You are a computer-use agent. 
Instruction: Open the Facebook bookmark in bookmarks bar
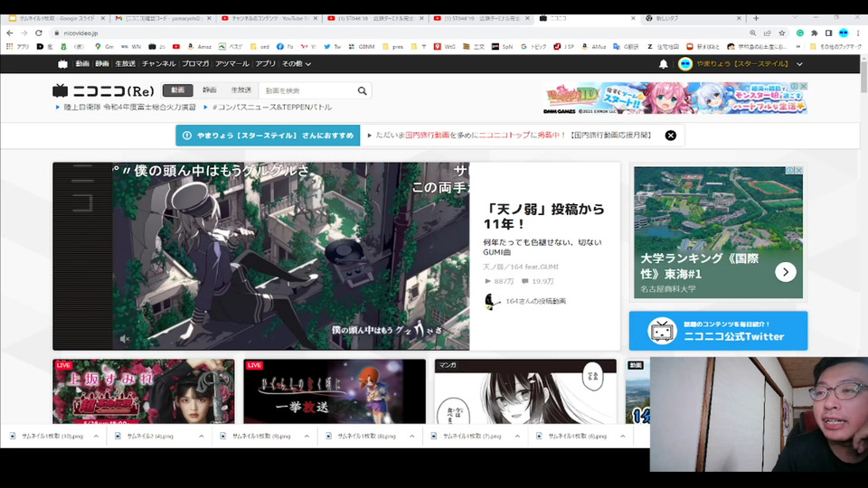click(285, 47)
